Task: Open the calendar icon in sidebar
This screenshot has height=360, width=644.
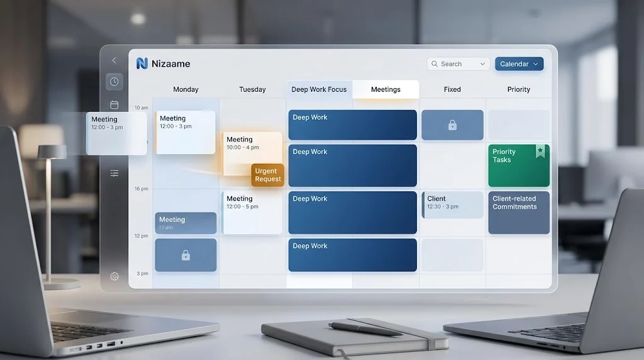Action: click(114, 105)
